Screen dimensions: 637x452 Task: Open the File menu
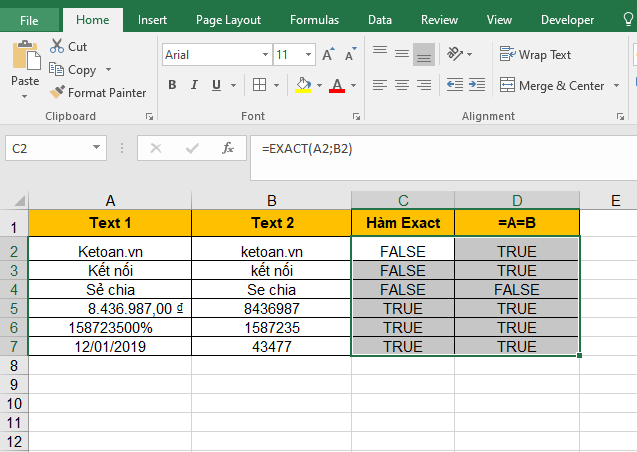pyautogui.click(x=29, y=19)
